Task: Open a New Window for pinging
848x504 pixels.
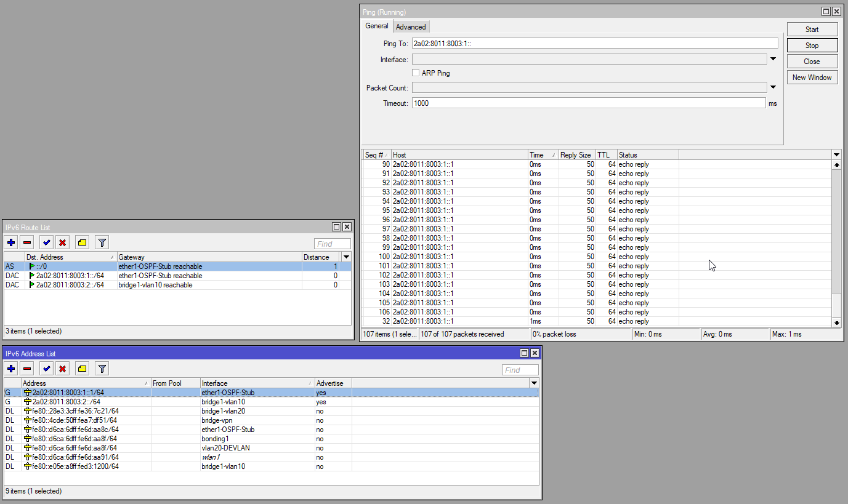Action: point(812,77)
